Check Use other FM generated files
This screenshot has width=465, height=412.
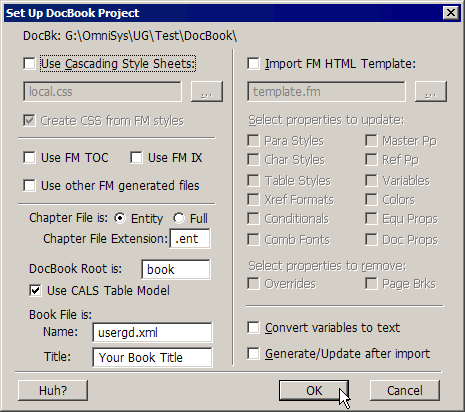click(x=29, y=186)
